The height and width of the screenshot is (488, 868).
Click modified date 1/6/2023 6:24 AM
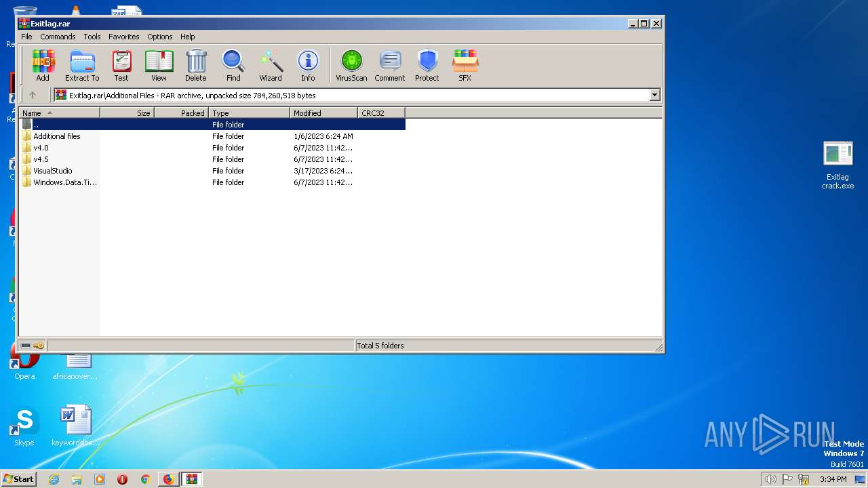323,136
